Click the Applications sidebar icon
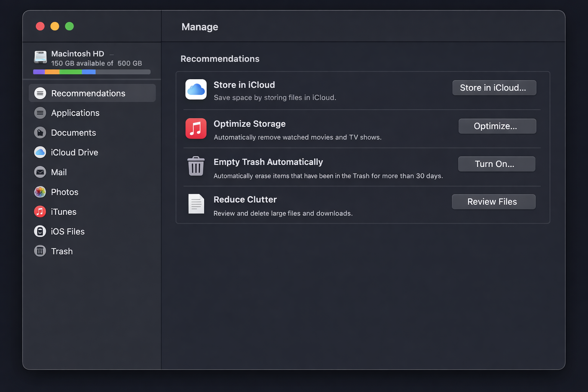Screen dimensions: 588x392 point(40,113)
